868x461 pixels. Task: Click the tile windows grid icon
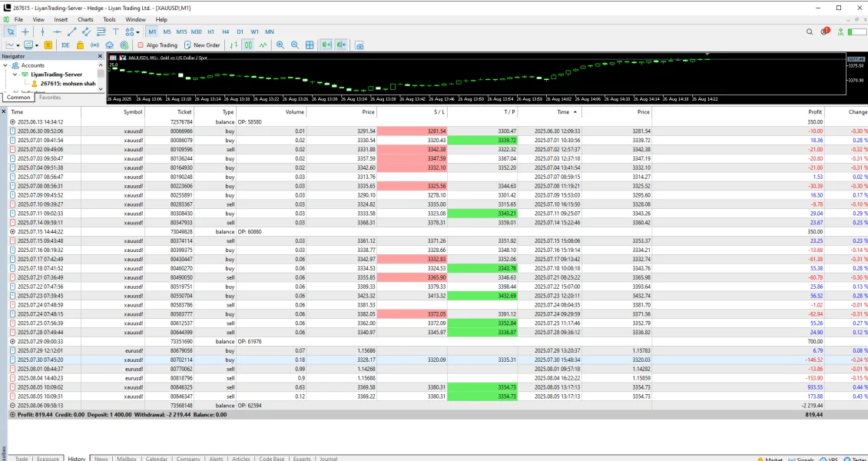coord(310,45)
